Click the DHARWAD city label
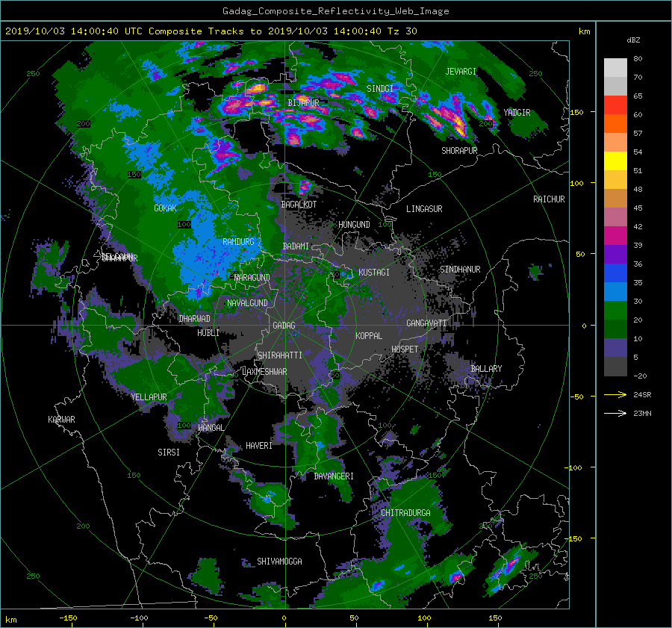This screenshot has height=628, width=672. (x=195, y=319)
